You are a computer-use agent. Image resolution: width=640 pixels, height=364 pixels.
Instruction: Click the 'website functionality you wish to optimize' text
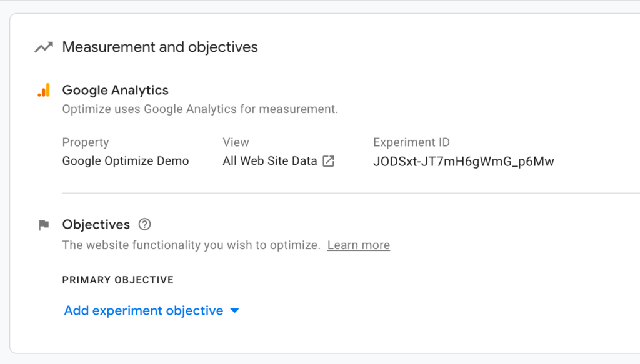pyautogui.click(x=191, y=245)
